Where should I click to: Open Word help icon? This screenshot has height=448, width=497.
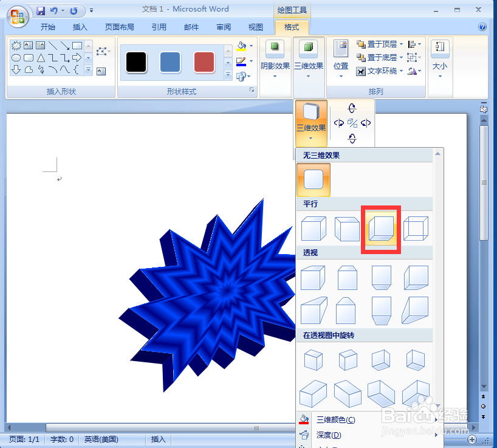coord(482,27)
